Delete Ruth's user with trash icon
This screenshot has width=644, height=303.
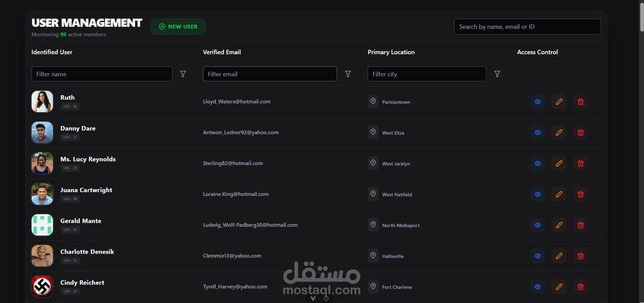click(581, 102)
